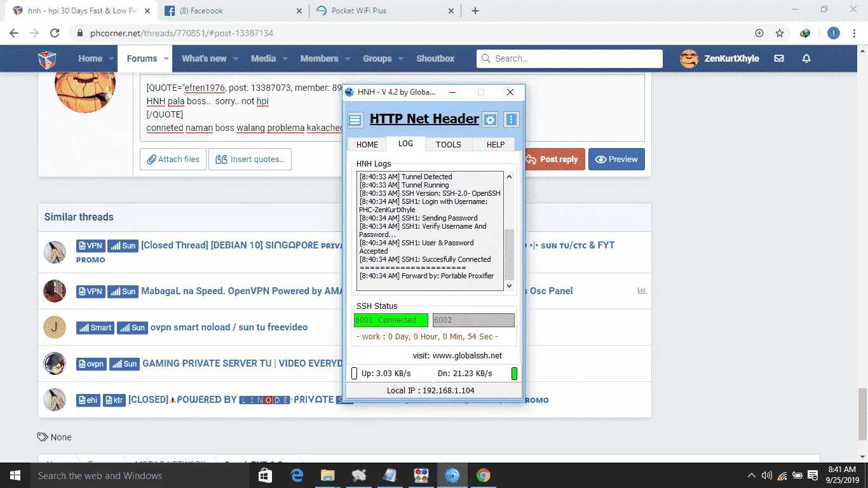Click the HNH info icon
The width and height of the screenshot is (868, 488).
click(x=512, y=119)
